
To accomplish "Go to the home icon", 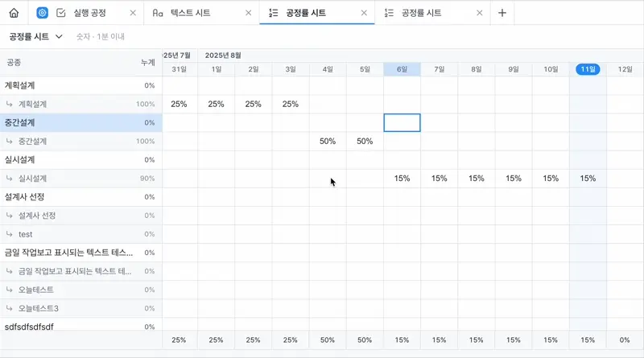I will tap(14, 13).
